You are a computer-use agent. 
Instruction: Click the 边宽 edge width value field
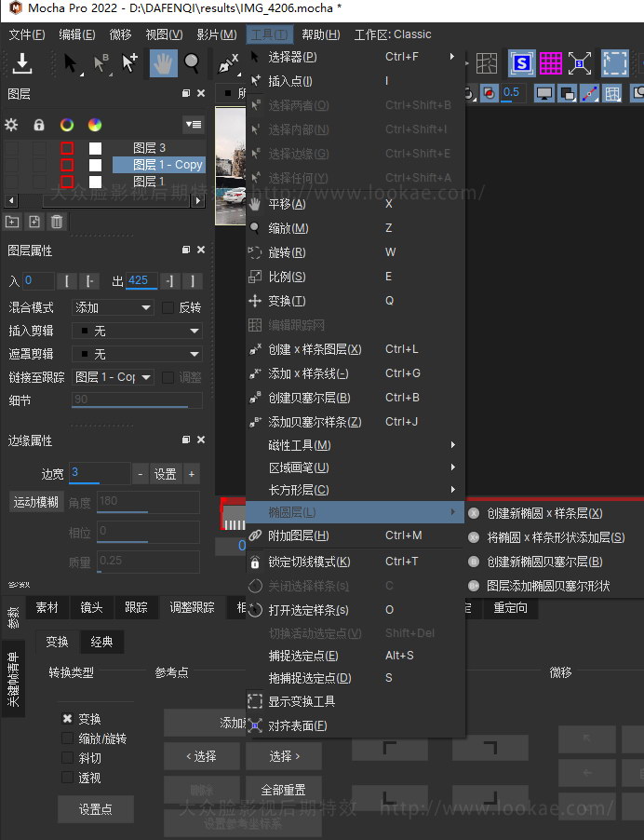99,473
